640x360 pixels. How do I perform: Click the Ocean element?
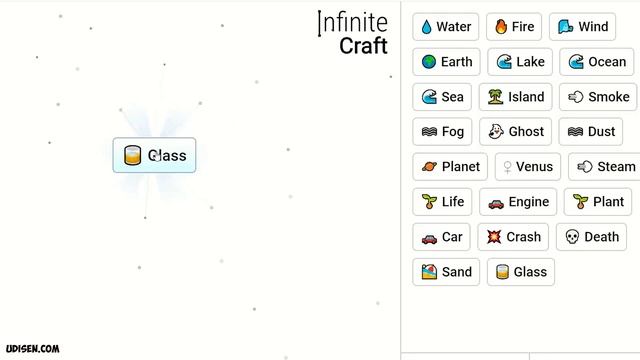597,62
